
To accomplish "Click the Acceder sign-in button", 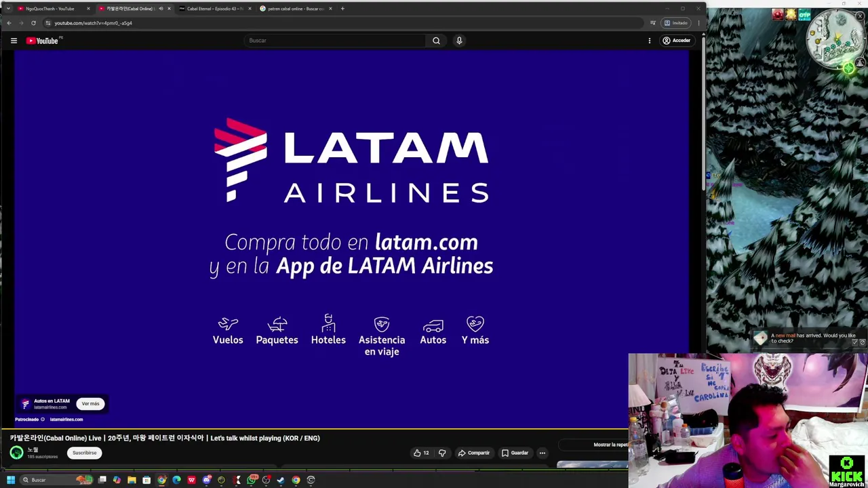I will [677, 41].
